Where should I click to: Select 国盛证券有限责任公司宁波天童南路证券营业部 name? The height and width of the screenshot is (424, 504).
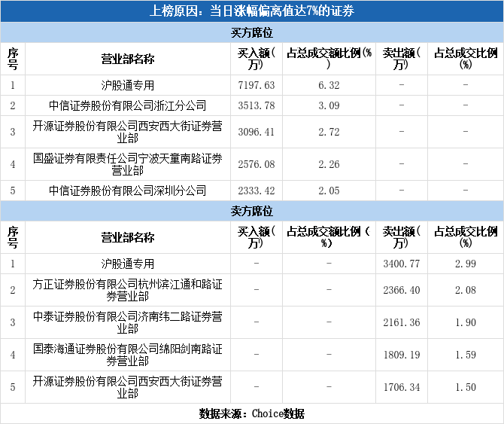(128, 164)
